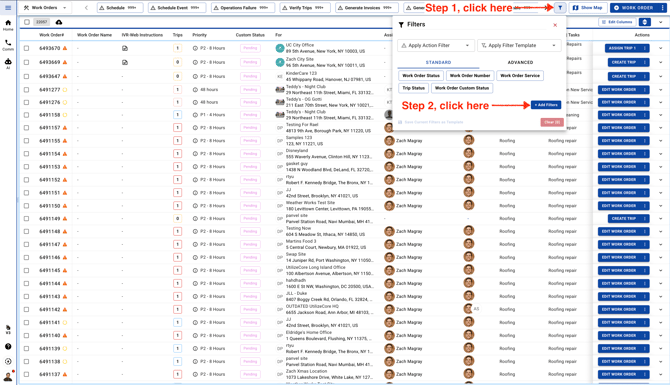670x385 pixels.
Task: Click the previous arrow left of Schedule
Action: pyautogui.click(x=86, y=8)
